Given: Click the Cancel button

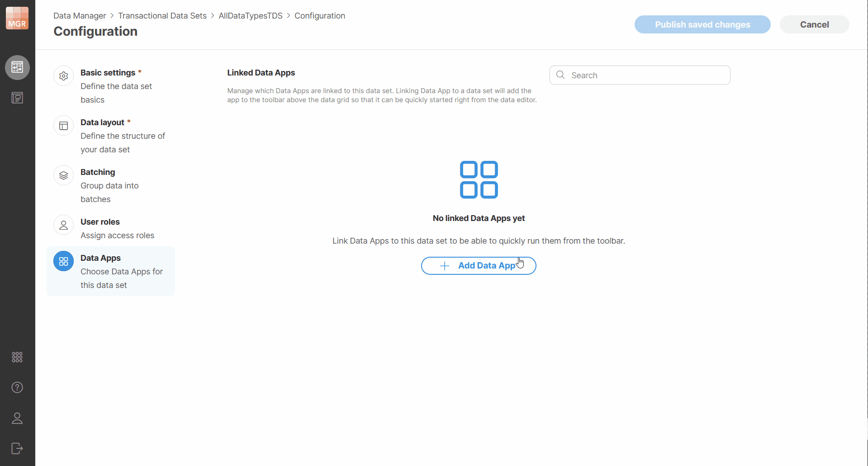Looking at the screenshot, I should point(814,24).
